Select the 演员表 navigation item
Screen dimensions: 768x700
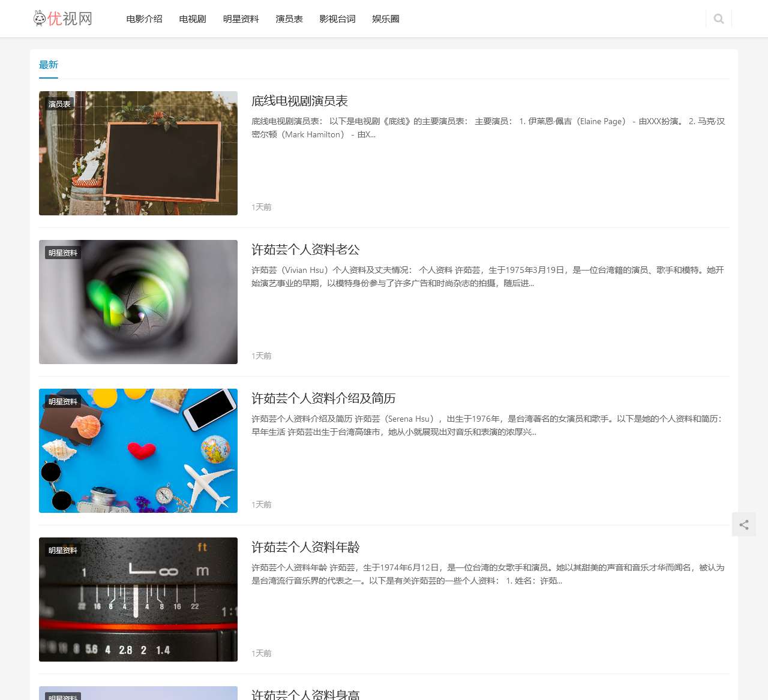click(289, 19)
